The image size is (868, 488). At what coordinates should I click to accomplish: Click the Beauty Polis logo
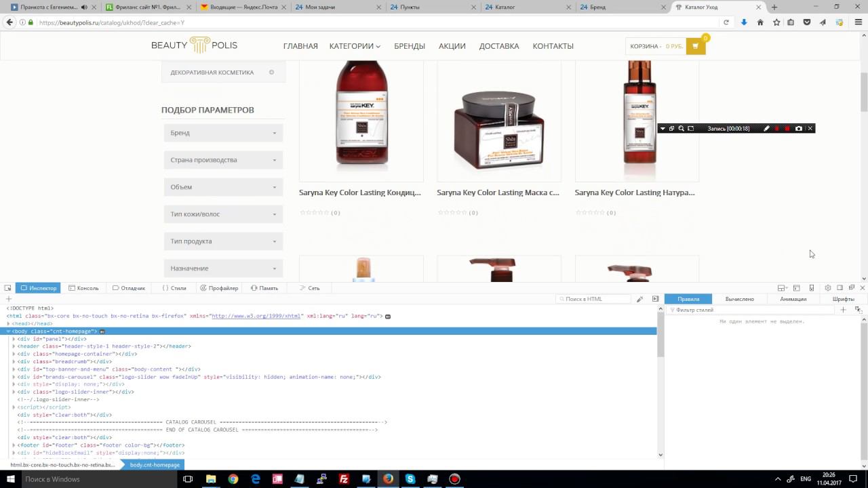pyautogui.click(x=194, y=45)
